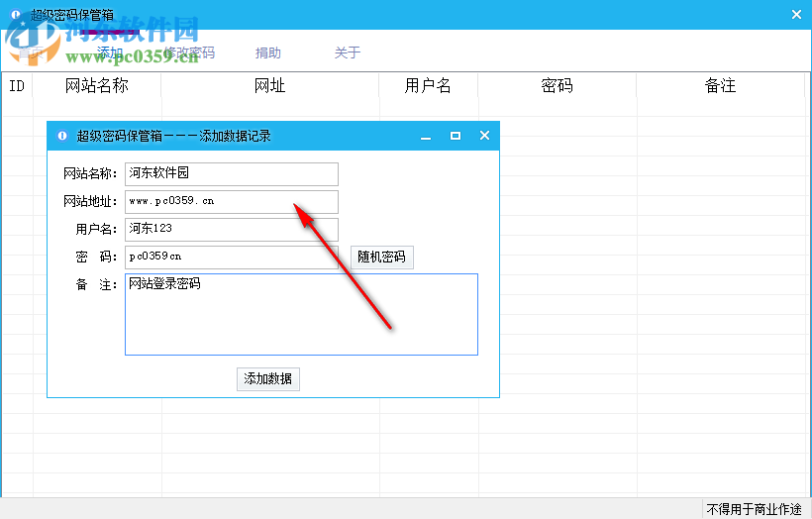Click the 备注 text area

301,314
